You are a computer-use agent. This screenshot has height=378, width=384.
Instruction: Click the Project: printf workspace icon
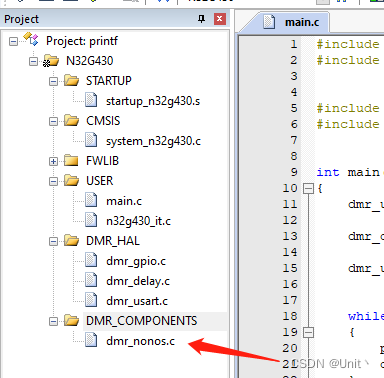click(31, 39)
